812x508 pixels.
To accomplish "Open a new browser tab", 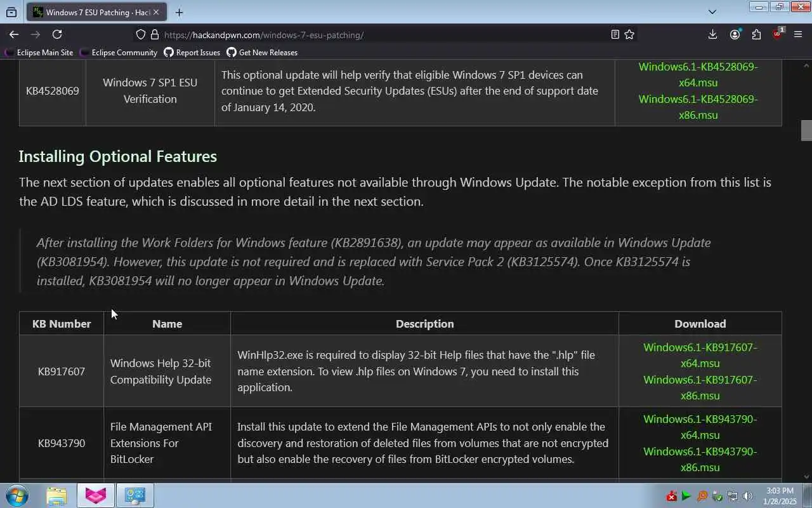I will pyautogui.click(x=179, y=12).
